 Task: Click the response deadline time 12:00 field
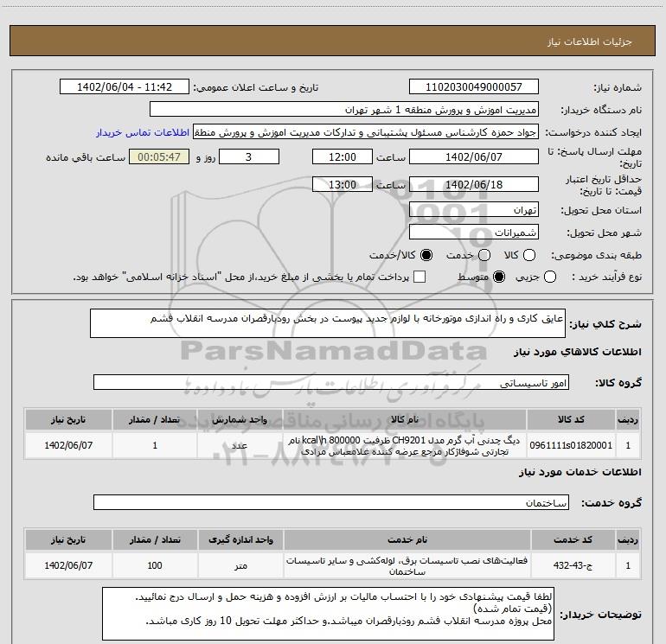tap(343, 156)
